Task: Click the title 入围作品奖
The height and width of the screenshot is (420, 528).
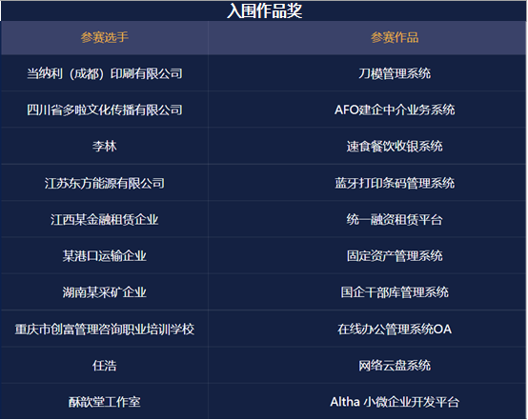Action: click(264, 10)
